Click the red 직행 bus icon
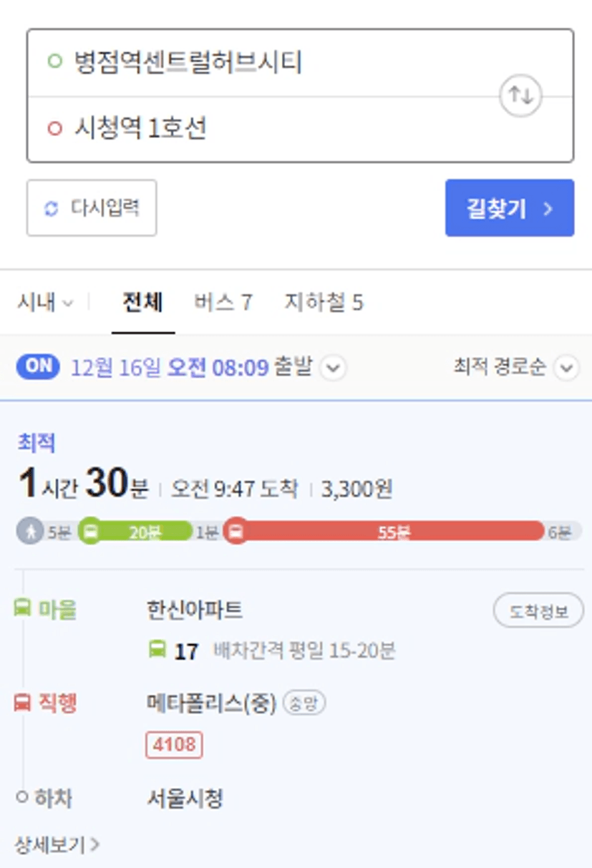Image resolution: width=592 pixels, height=868 pixels. click(22, 703)
